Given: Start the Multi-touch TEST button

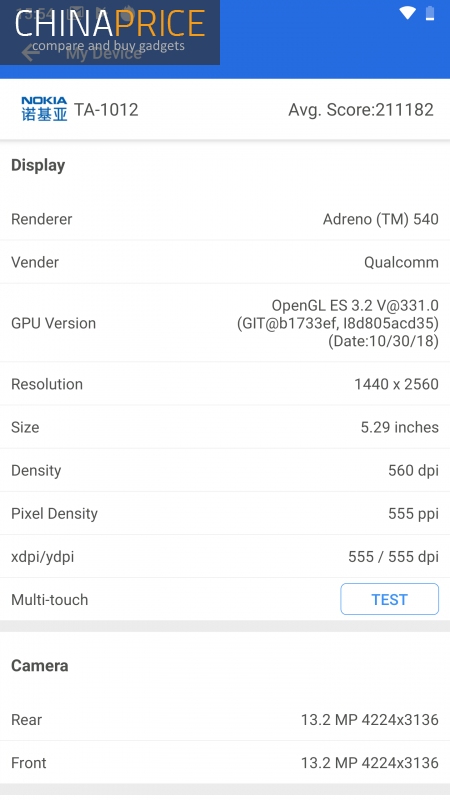Looking at the screenshot, I should pyautogui.click(x=389, y=599).
